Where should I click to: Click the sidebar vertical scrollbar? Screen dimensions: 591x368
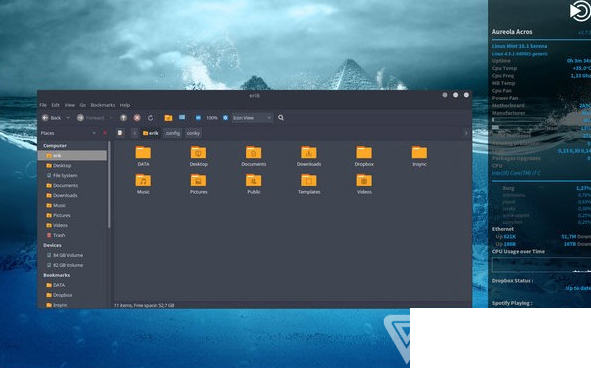coord(109,185)
